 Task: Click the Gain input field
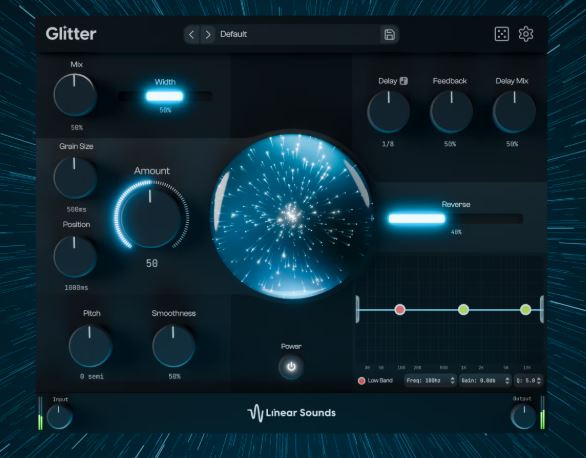pyautogui.click(x=485, y=381)
